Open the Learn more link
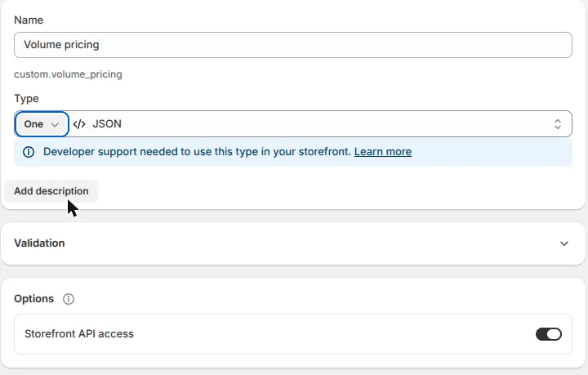 (383, 151)
